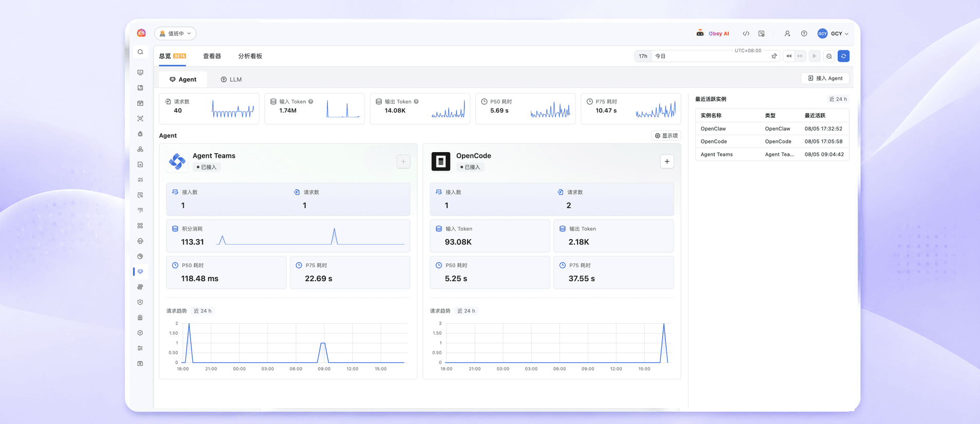The height and width of the screenshot is (424, 980).
Task: Switch to the 查看器 tab
Action: click(x=212, y=56)
